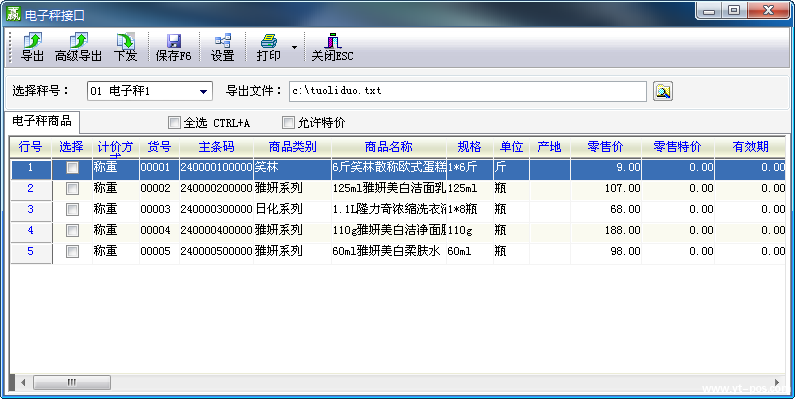Click the barcode 240000500000 cell

216,251
